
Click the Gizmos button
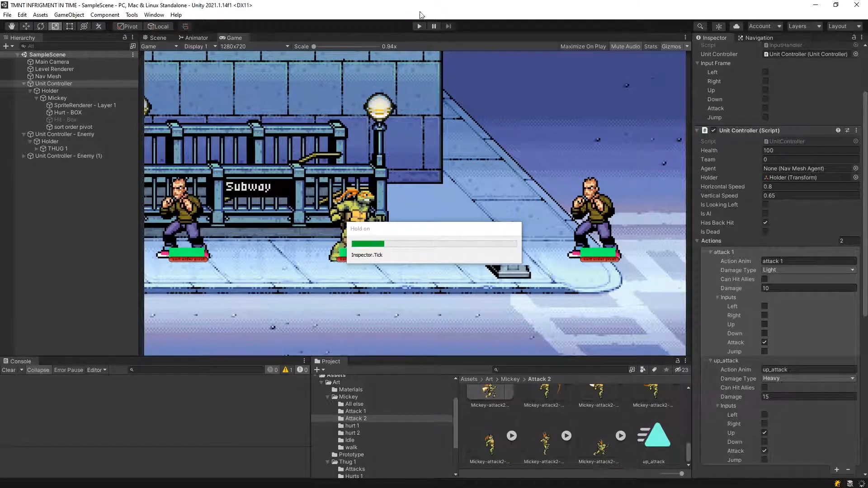[671, 47]
